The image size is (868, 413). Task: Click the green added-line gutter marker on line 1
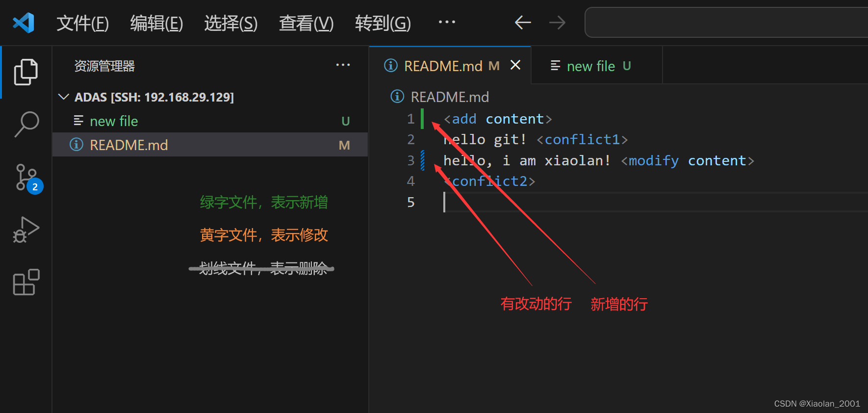pyautogui.click(x=422, y=119)
